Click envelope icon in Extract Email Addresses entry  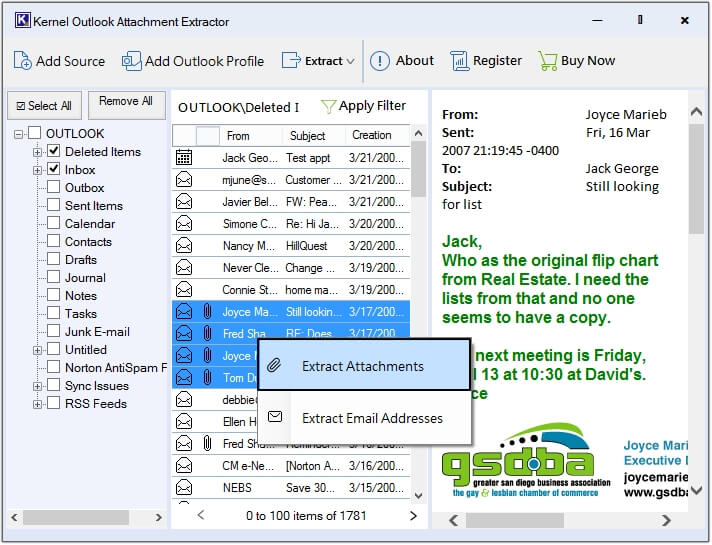click(x=275, y=416)
